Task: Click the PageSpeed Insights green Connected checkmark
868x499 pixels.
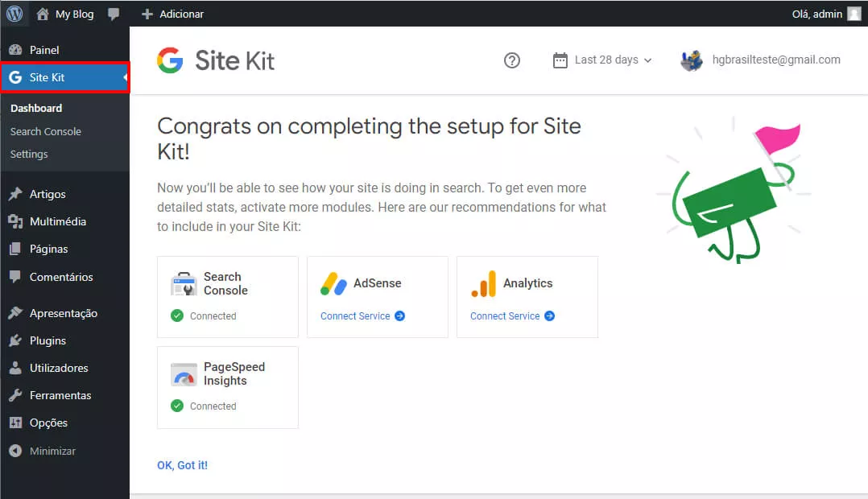Action: pos(177,406)
